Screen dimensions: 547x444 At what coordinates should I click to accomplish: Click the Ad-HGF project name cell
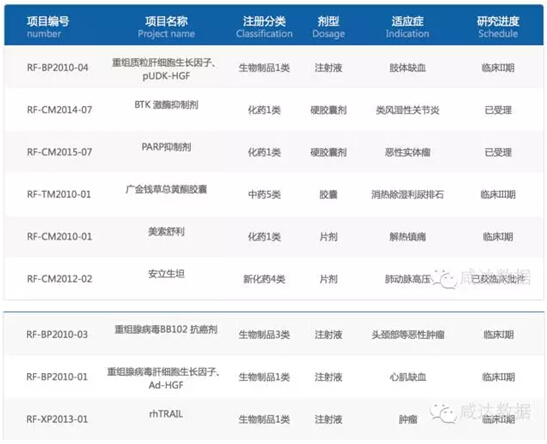(163, 378)
